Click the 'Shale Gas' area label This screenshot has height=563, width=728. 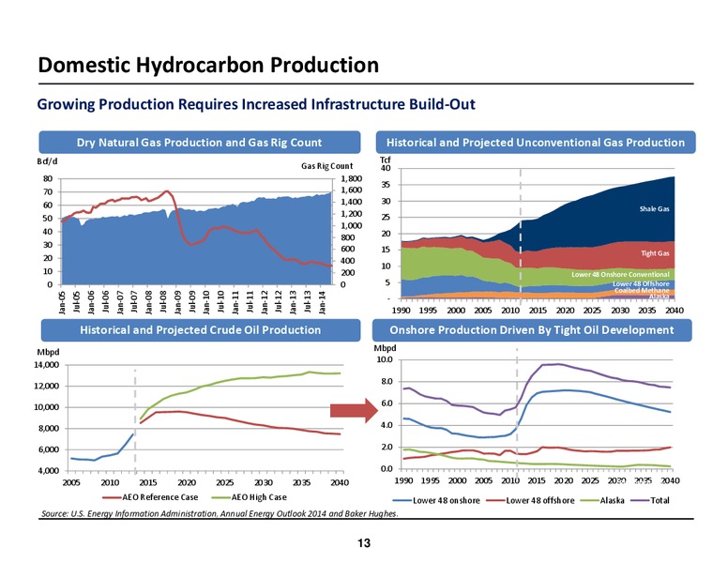click(654, 209)
